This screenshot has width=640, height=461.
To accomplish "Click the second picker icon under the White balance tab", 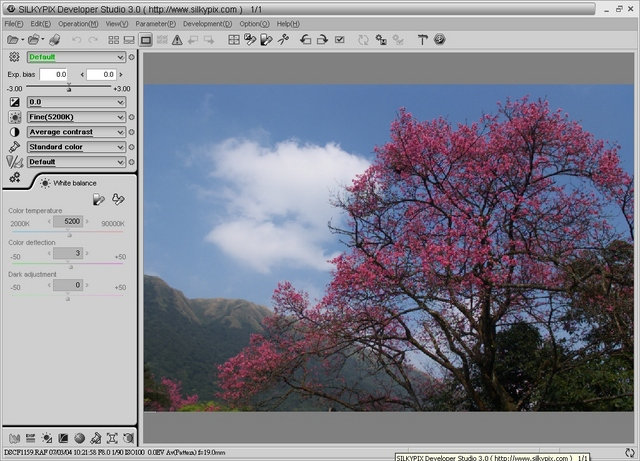I will 118,199.
